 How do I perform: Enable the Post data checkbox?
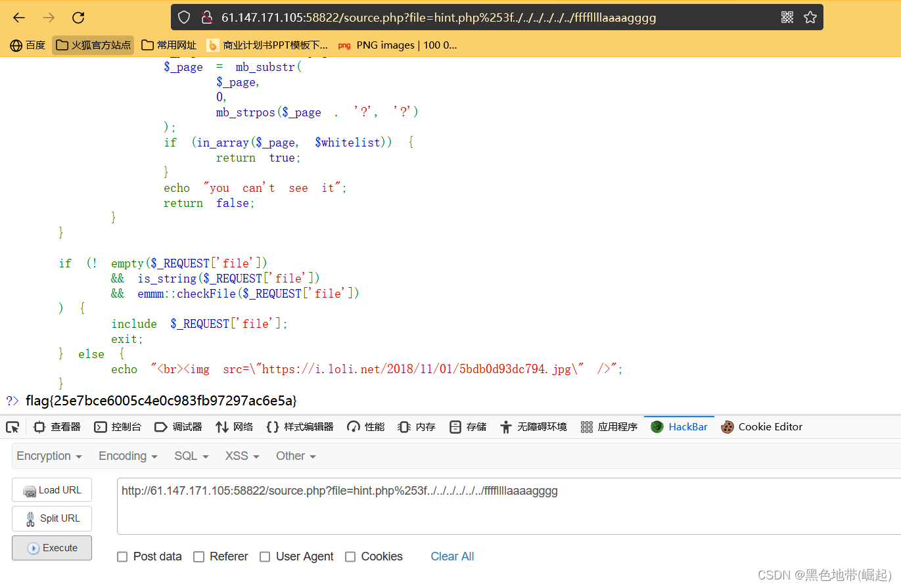(x=122, y=556)
